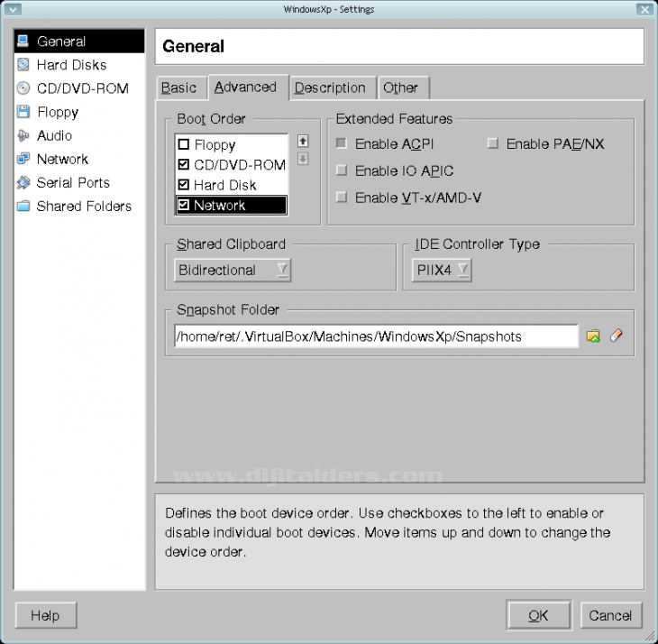Open IDE Controller Type PIIX4 dropdown

[442, 270]
